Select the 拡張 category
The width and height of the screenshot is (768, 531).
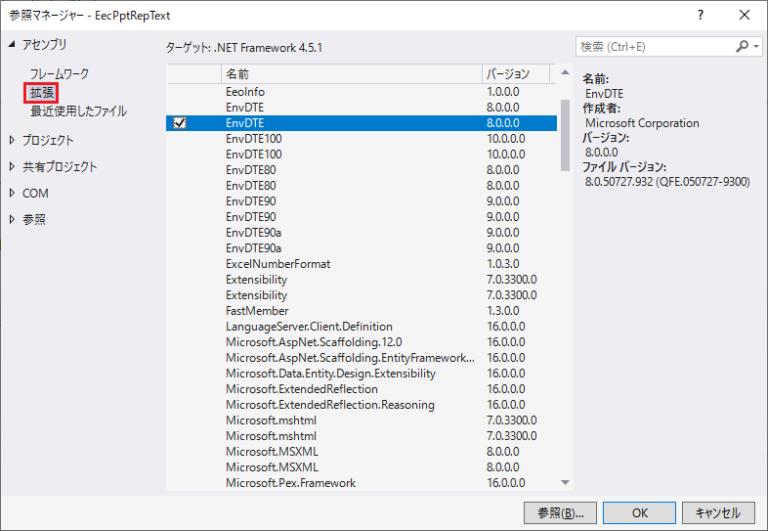click(42, 93)
